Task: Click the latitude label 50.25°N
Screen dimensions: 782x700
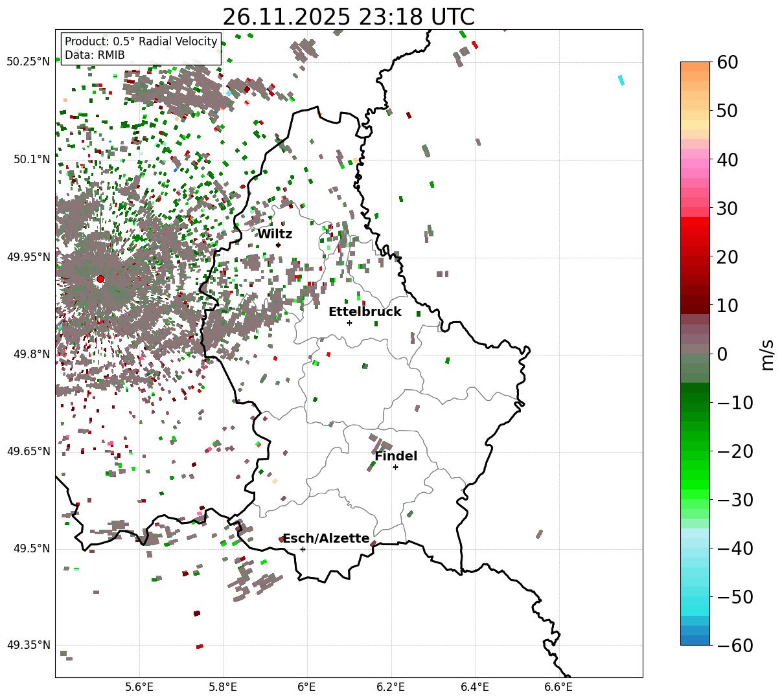Action: (x=29, y=62)
